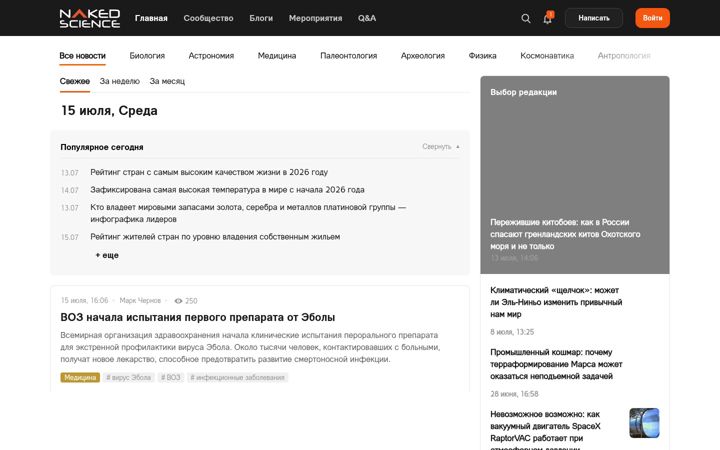Select the Биология category tab
This screenshot has width=720, height=450.
pos(147,56)
